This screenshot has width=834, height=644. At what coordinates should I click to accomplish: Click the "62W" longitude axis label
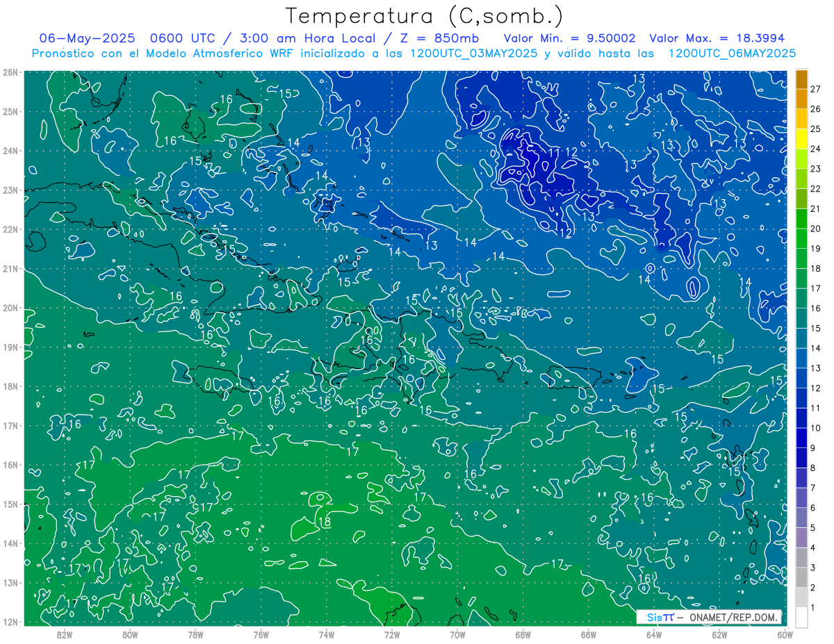tap(719, 634)
